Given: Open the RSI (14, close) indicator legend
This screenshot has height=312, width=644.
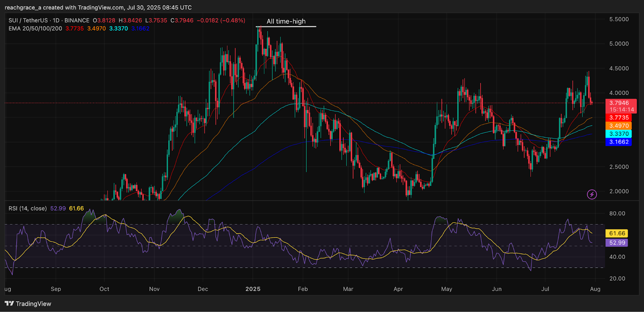Looking at the screenshot, I should 28,209.
